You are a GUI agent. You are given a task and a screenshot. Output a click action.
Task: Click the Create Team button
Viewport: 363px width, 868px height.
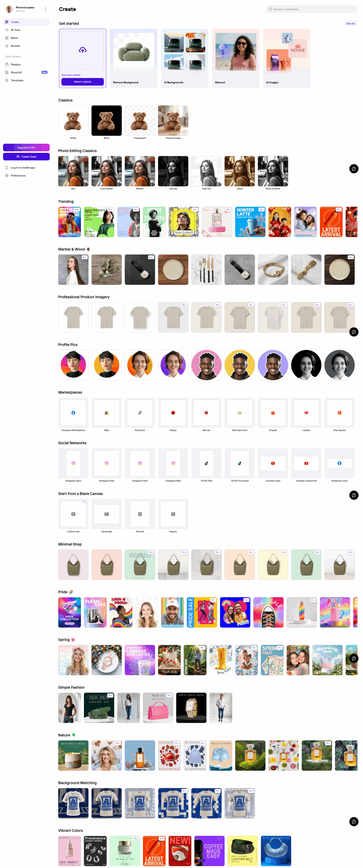click(26, 157)
